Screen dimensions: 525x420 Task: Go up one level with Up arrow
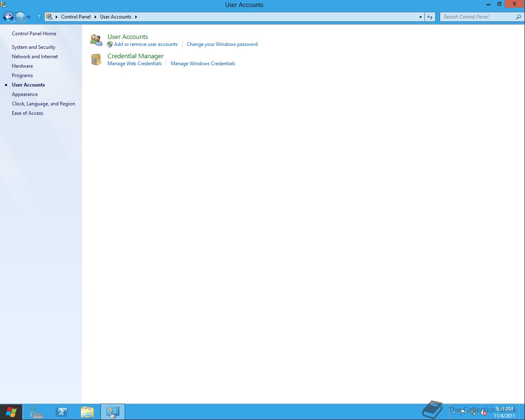[x=39, y=17]
